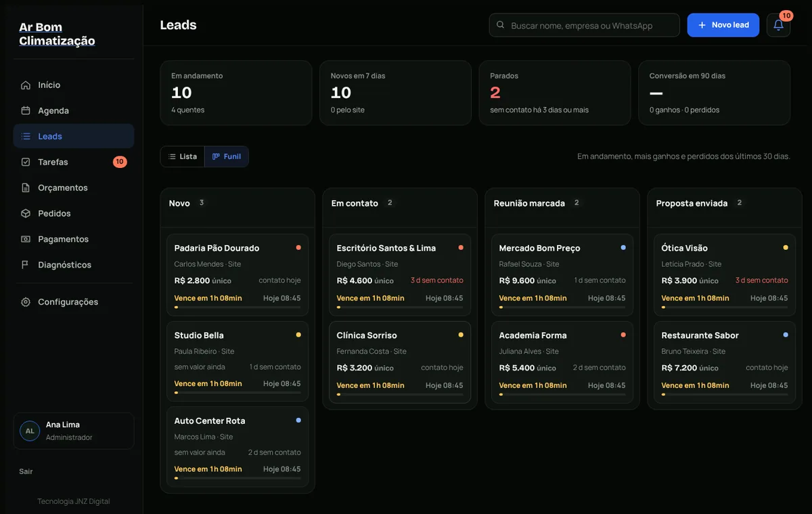This screenshot has width=812, height=514.
Task: Click Sair to log out
Action: tap(26, 471)
